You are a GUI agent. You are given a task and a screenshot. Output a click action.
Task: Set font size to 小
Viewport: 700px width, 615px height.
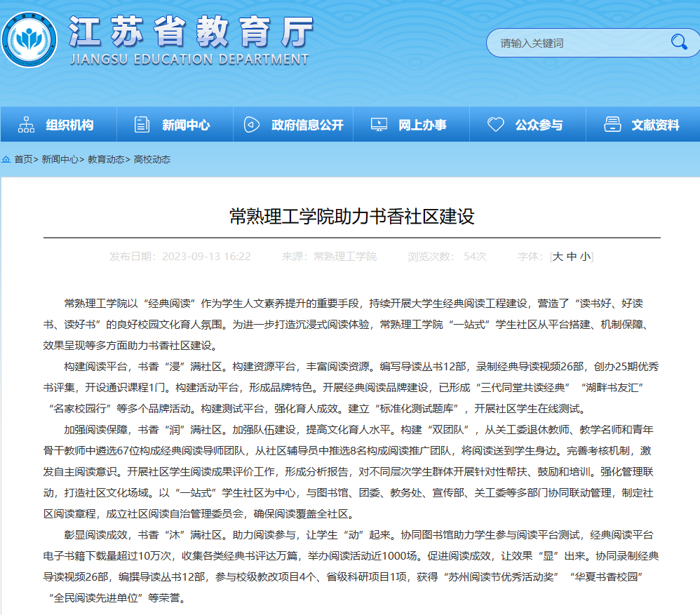click(x=585, y=257)
